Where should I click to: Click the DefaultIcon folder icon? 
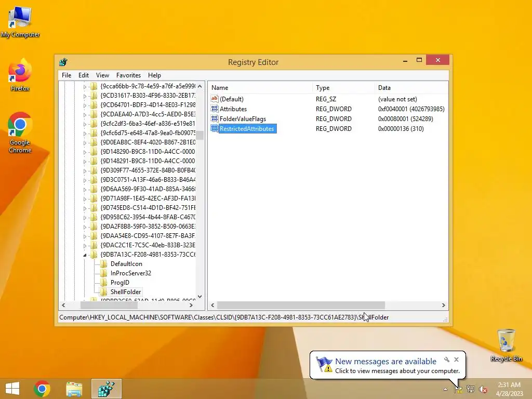(104, 263)
